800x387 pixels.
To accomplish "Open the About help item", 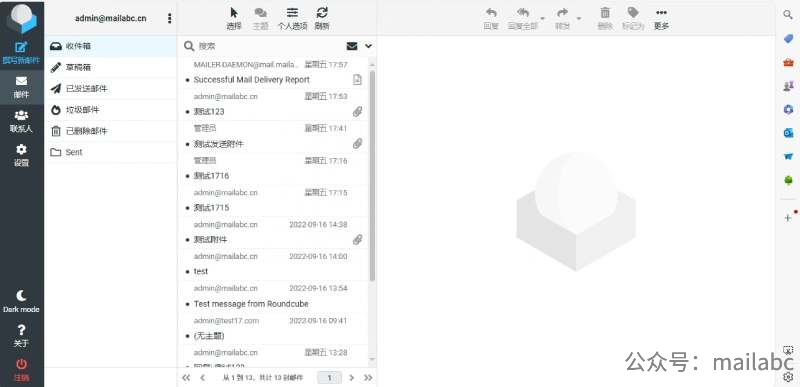I will point(21,336).
